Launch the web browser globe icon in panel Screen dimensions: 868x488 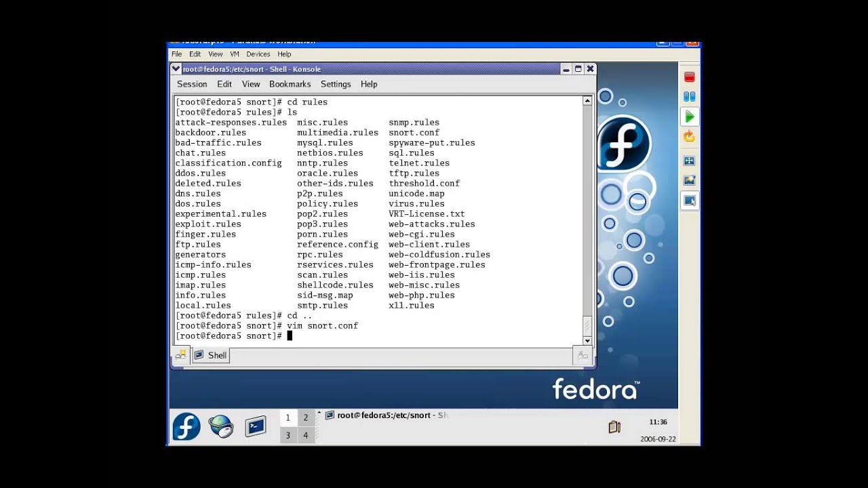click(x=221, y=426)
